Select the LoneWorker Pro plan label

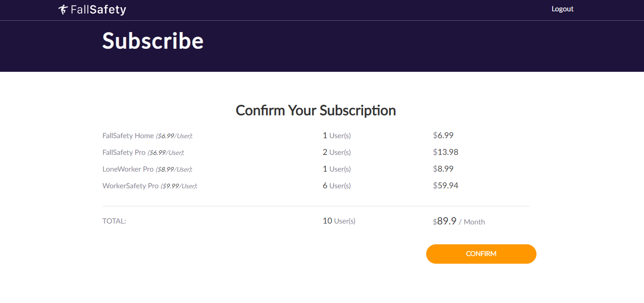click(x=128, y=169)
